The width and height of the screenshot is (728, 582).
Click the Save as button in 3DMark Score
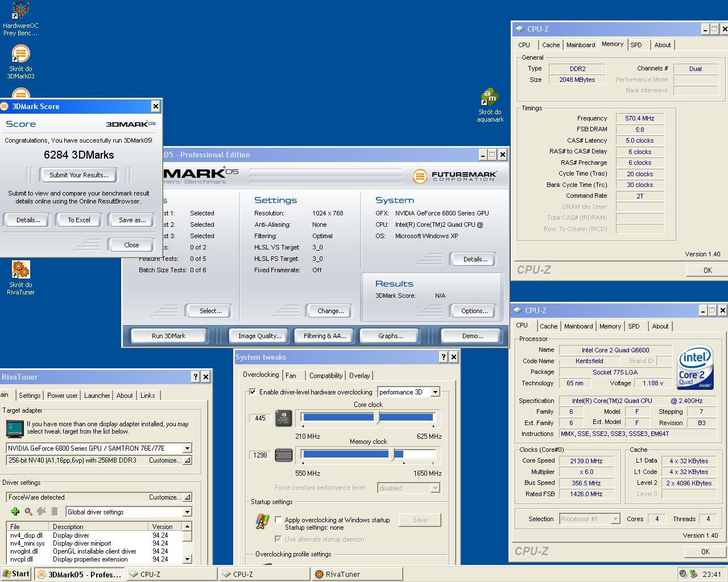point(133,220)
